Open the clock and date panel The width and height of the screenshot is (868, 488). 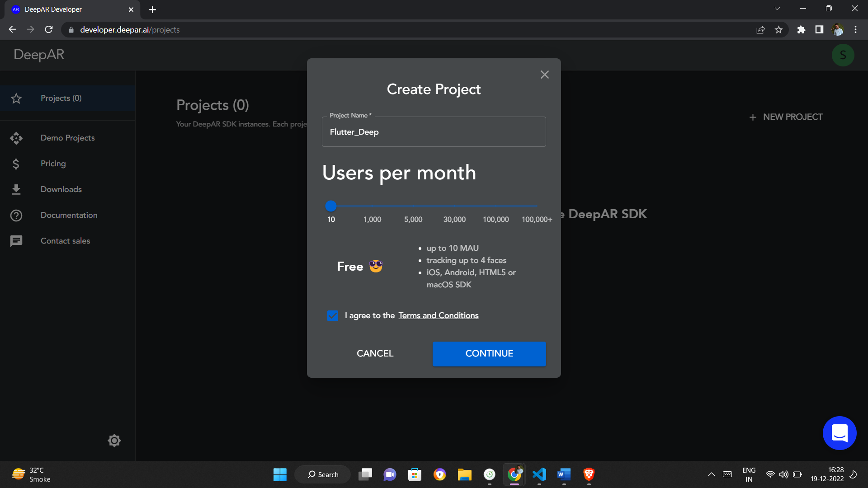coord(827,474)
